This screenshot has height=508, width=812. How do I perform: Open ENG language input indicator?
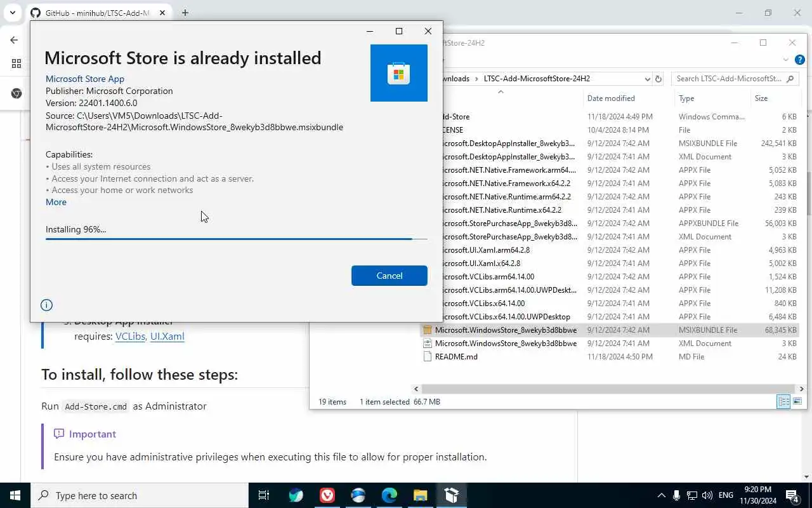tap(726, 495)
